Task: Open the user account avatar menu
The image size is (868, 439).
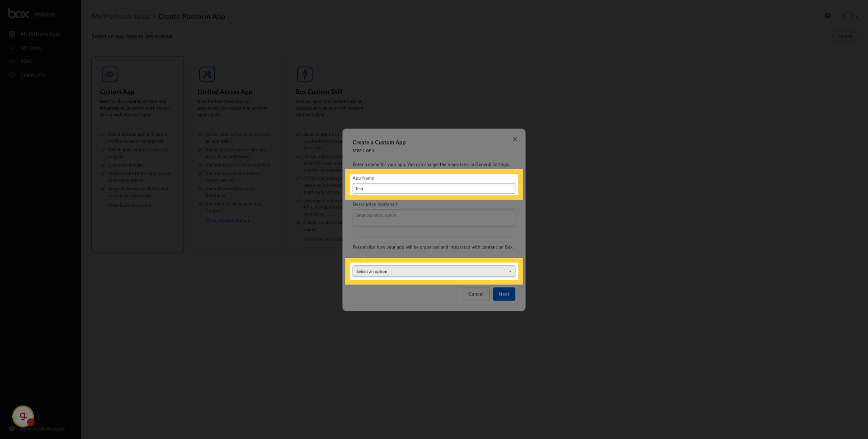Action: point(848,16)
